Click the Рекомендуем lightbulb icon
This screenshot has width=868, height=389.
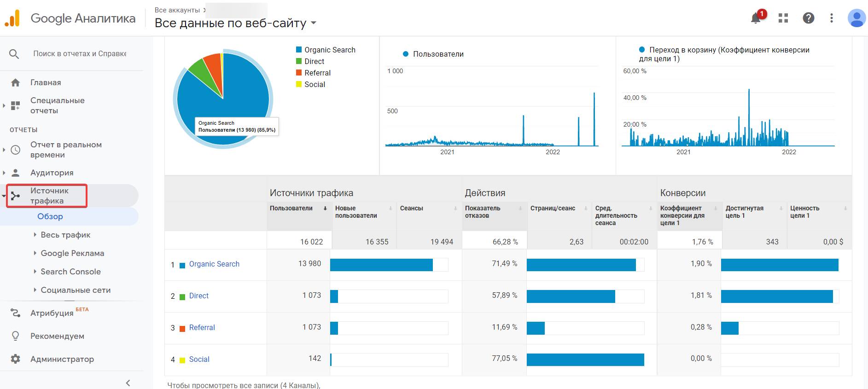tap(15, 336)
